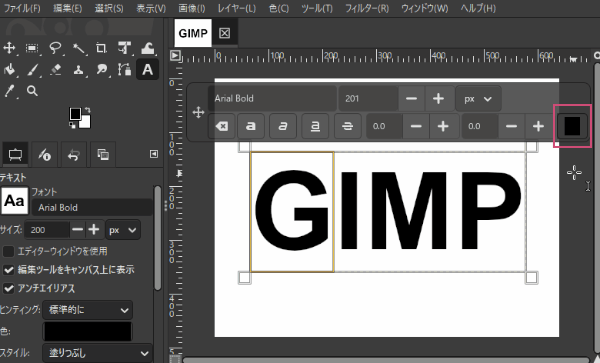Image resolution: width=600 pixels, height=363 pixels.
Task: Open the Tool Options tab
Action: point(15,155)
